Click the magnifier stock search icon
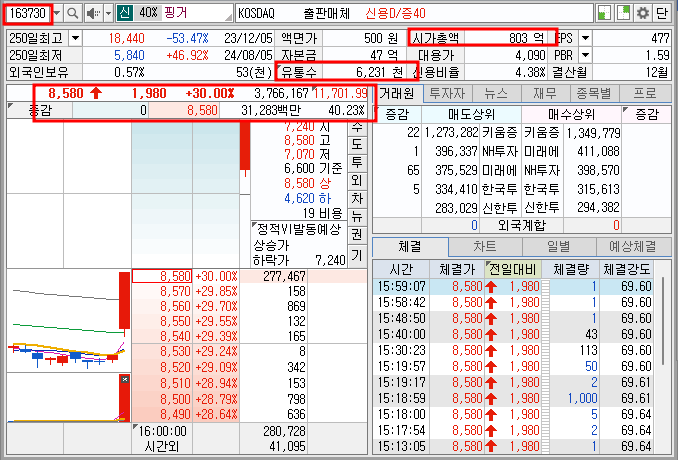Image resolution: width=678 pixels, height=460 pixels. 73,13
